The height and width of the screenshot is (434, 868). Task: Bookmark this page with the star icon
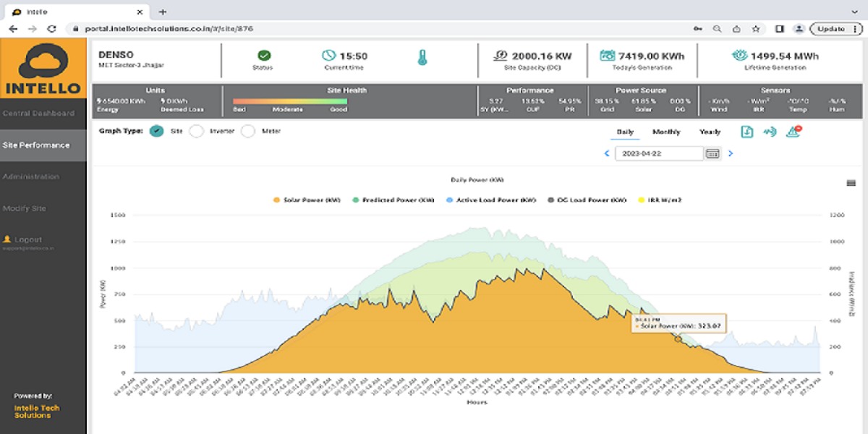tap(756, 29)
